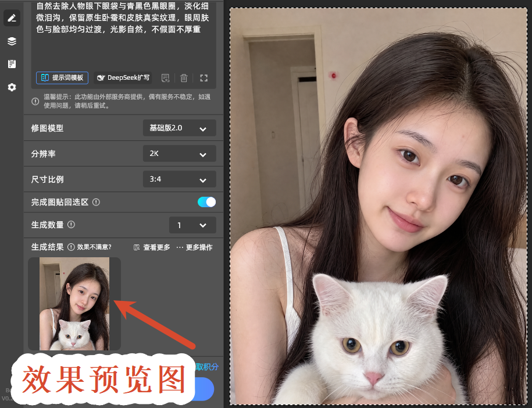Select the generated result thumbnail
The width and height of the screenshot is (532, 408).
coord(74,304)
